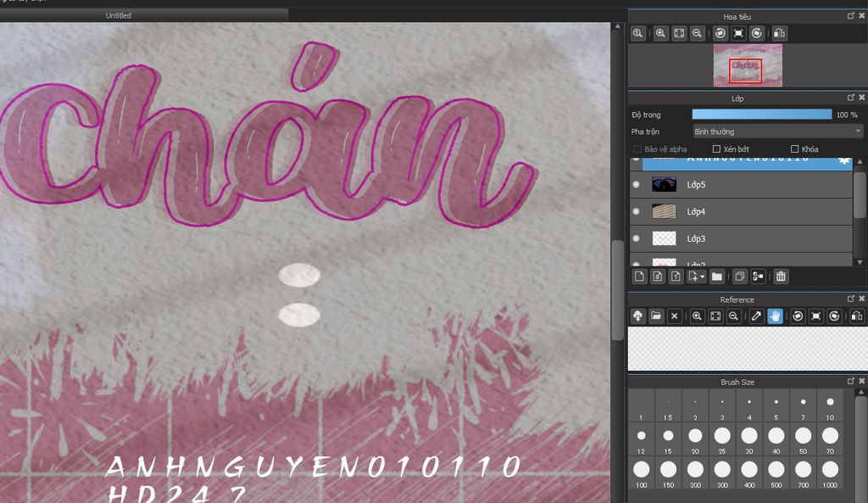
Task: Select the Reference hand tool
Action: (775, 316)
